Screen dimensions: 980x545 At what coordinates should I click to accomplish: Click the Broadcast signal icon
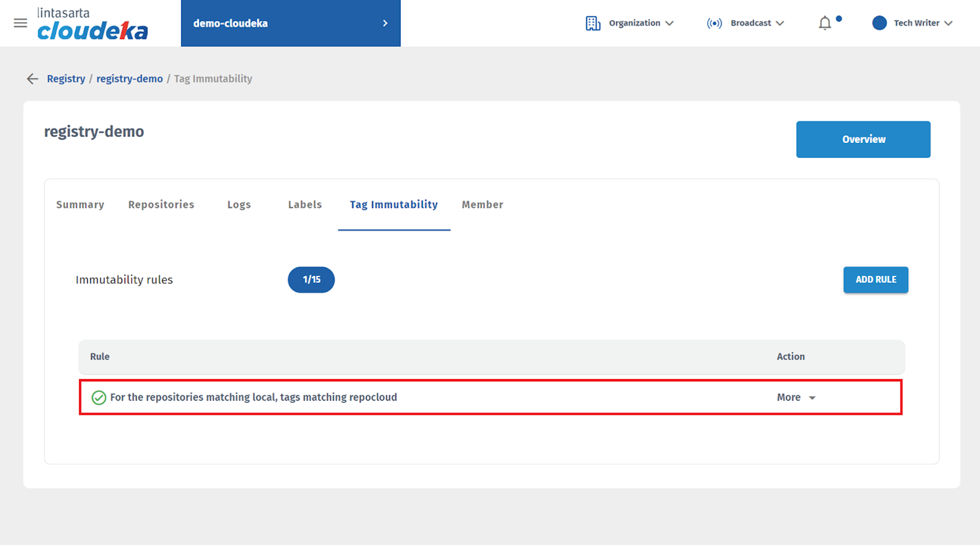(714, 24)
